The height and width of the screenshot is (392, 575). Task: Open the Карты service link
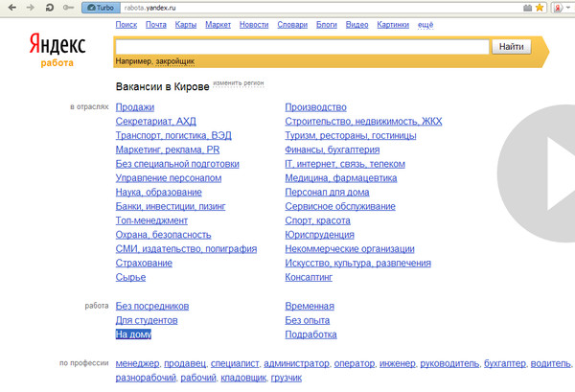tap(186, 25)
